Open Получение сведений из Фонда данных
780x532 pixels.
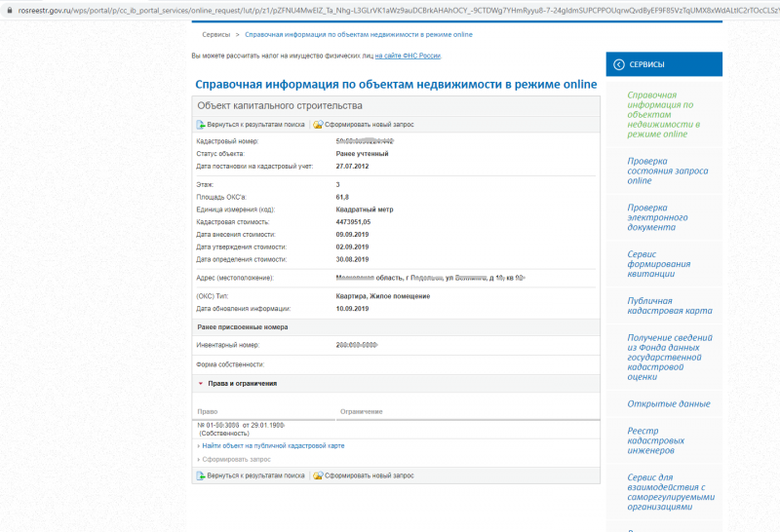[670, 357]
